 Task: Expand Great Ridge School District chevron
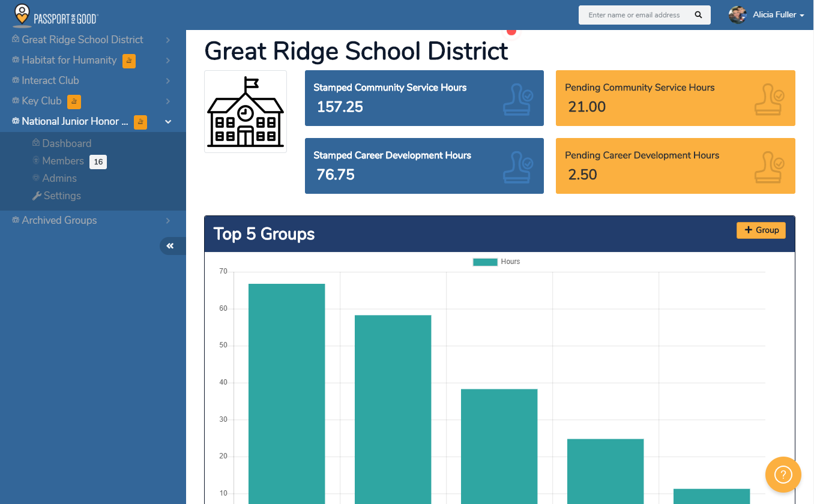click(168, 40)
